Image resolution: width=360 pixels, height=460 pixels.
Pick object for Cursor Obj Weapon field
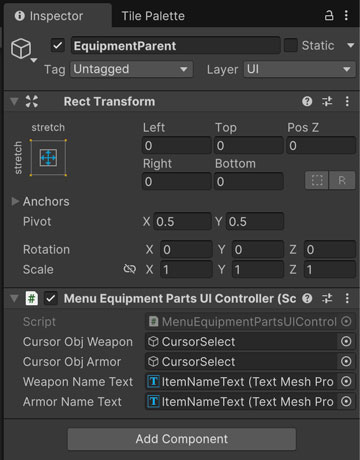pyautogui.click(x=346, y=341)
